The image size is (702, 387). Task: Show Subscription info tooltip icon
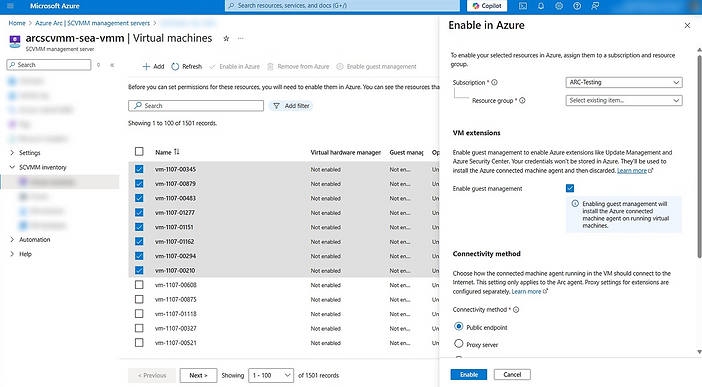point(495,82)
